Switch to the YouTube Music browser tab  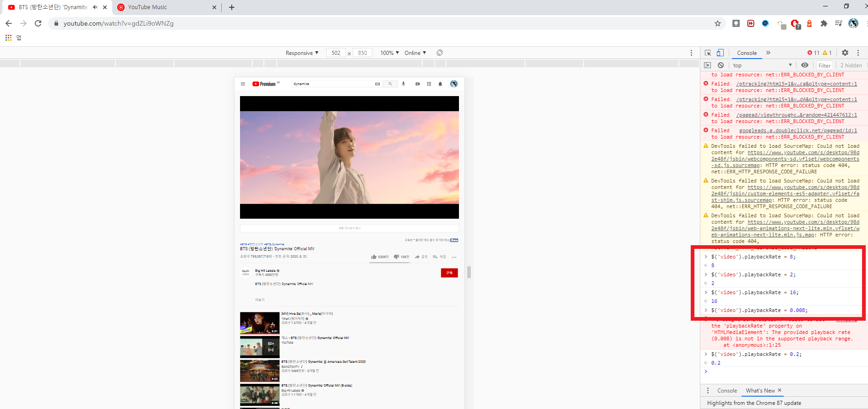(167, 7)
